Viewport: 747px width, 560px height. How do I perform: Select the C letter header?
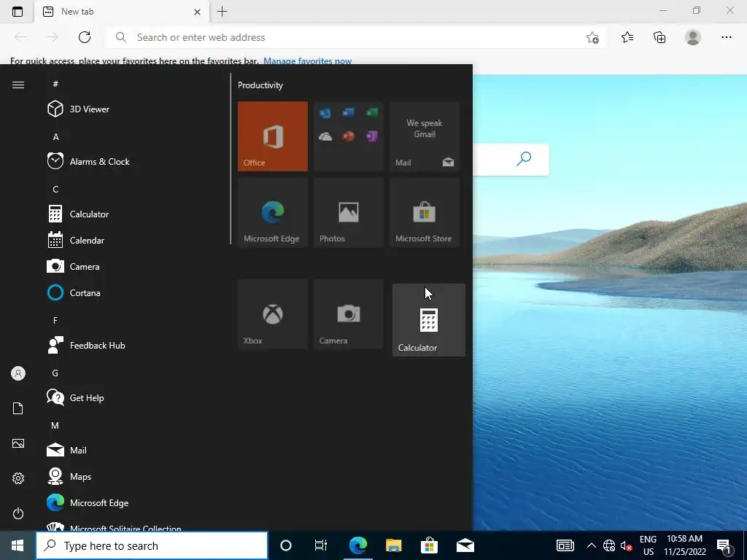pos(55,189)
